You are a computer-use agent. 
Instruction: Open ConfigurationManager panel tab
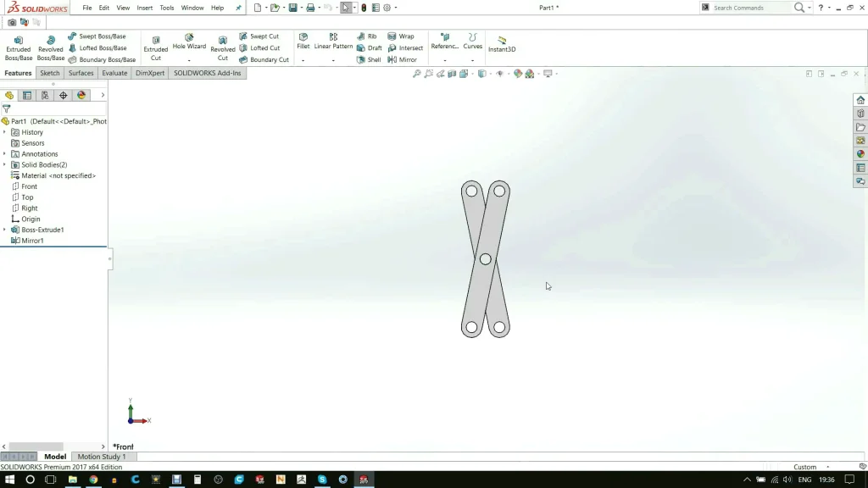coord(45,95)
